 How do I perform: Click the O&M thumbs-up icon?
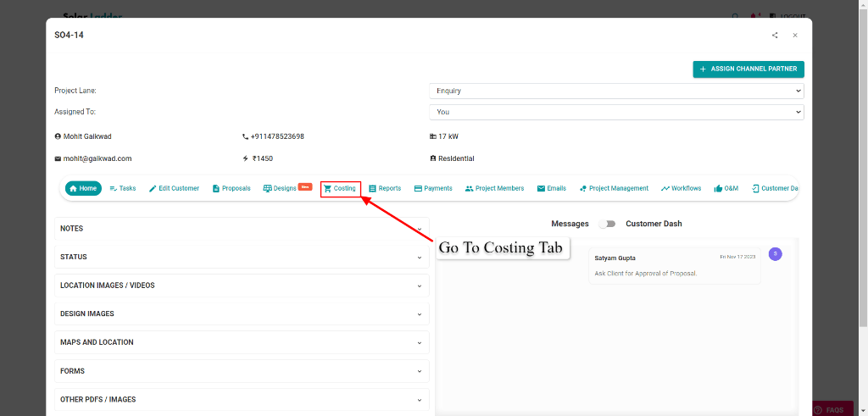click(x=718, y=188)
